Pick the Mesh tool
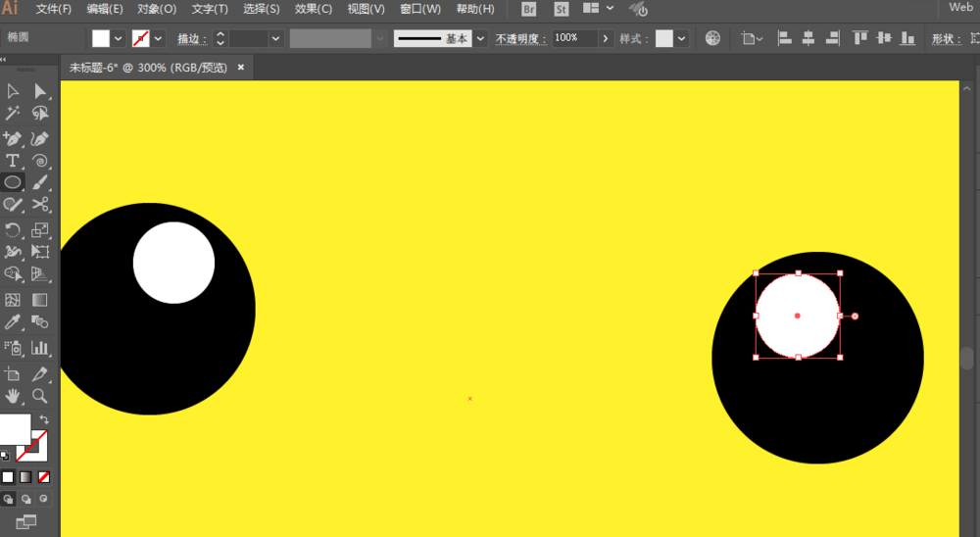980x537 pixels. [13, 300]
